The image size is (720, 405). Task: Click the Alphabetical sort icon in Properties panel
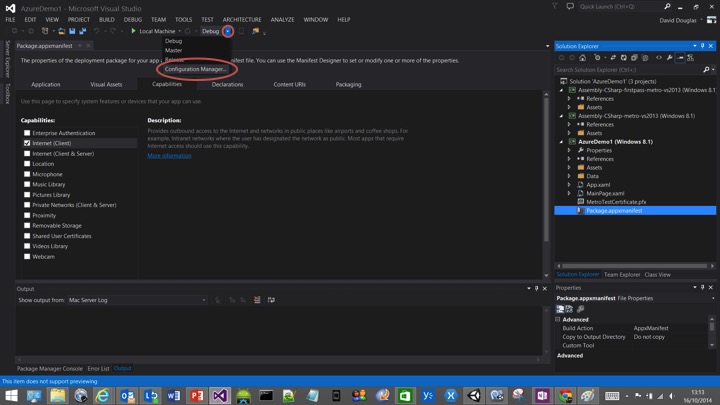[x=569, y=309]
